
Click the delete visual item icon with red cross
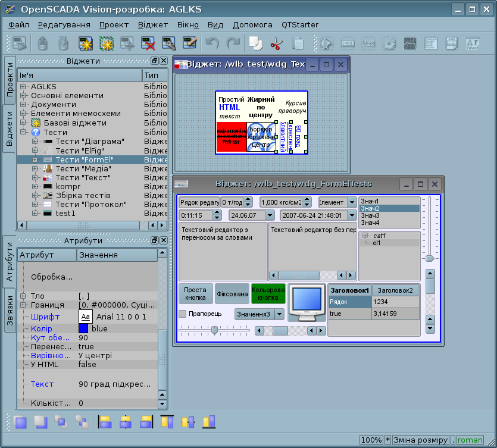pyautogui.click(x=148, y=43)
